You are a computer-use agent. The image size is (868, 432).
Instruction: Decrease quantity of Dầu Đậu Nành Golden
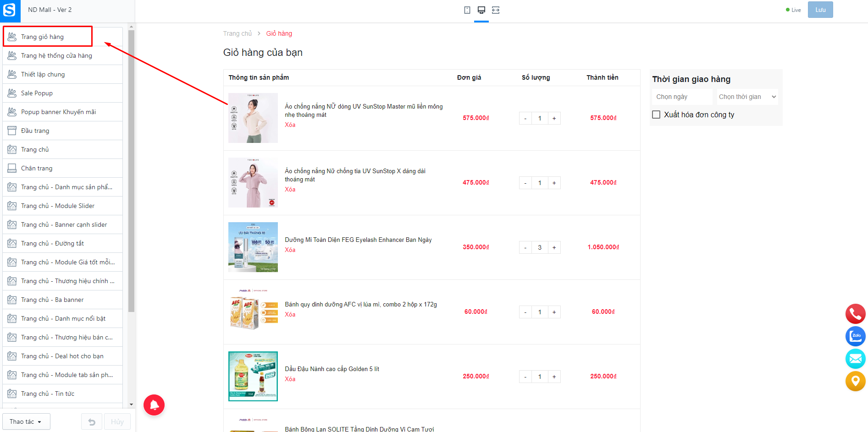(525, 377)
